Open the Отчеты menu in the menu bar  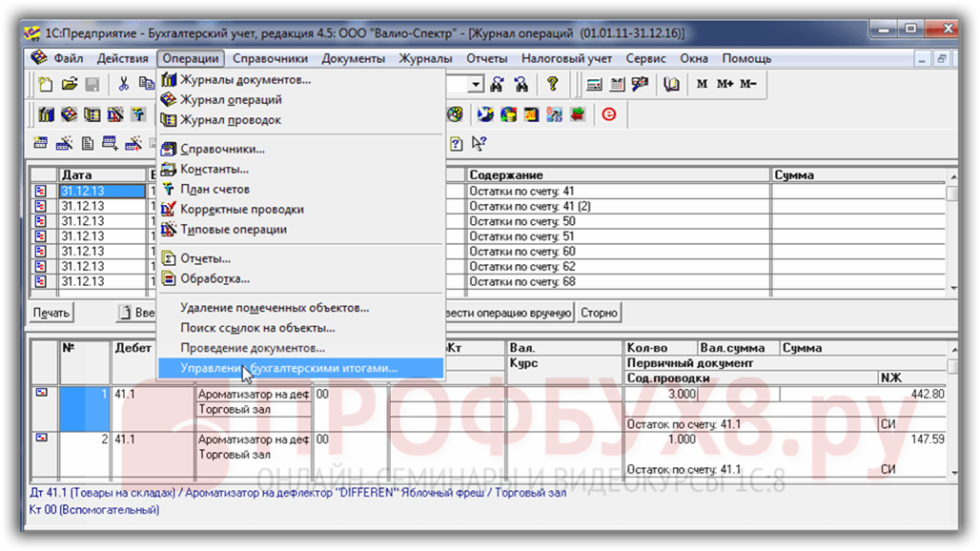pos(487,58)
